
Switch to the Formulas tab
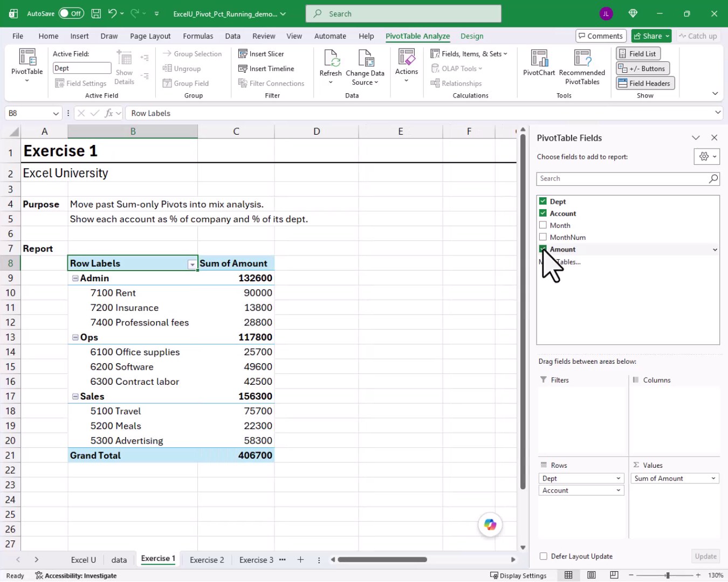coord(198,36)
